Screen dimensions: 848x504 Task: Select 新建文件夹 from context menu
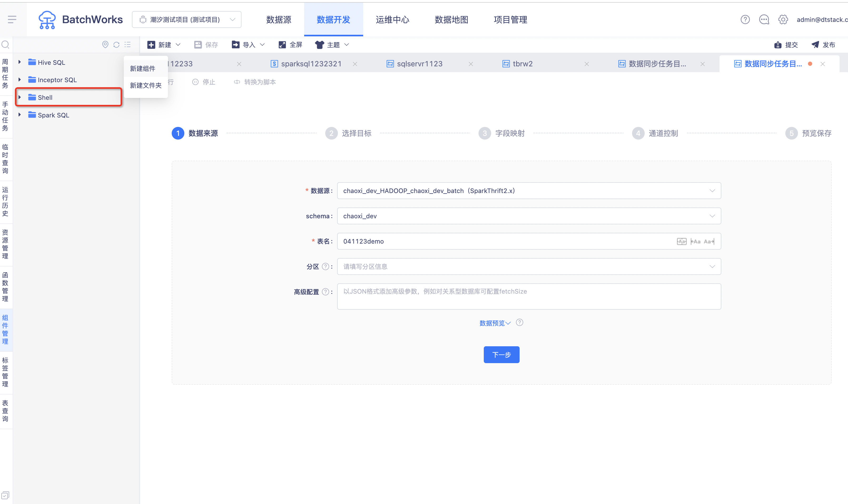point(146,85)
